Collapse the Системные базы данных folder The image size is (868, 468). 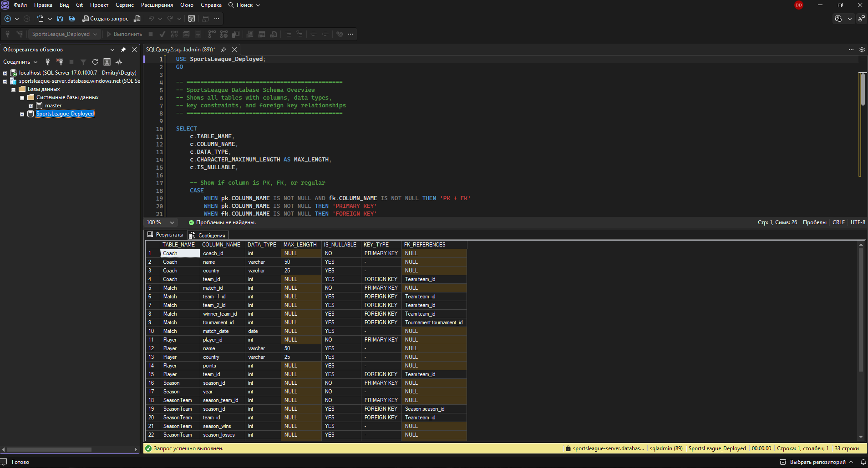click(22, 97)
